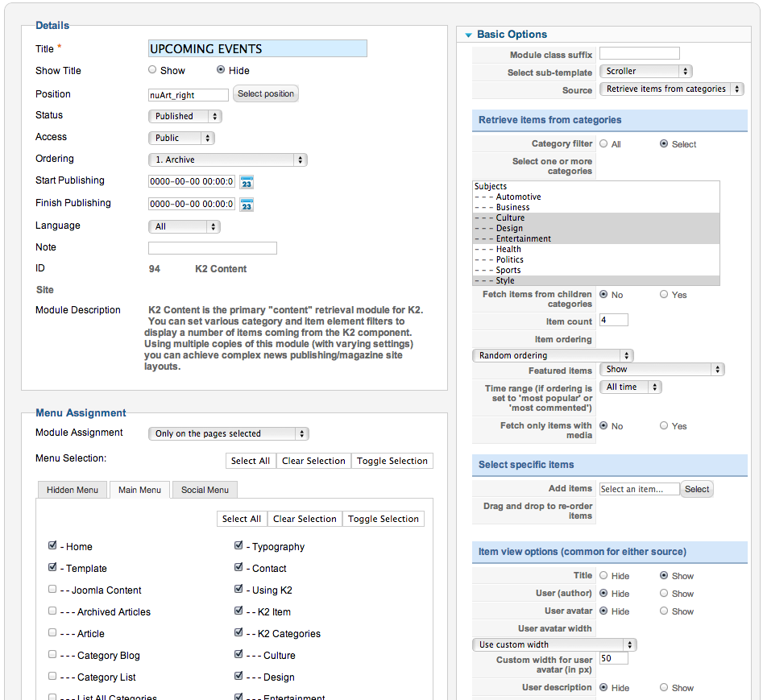
Task: Click Clear Selection inside Main Menu tab
Action: (x=305, y=519)
